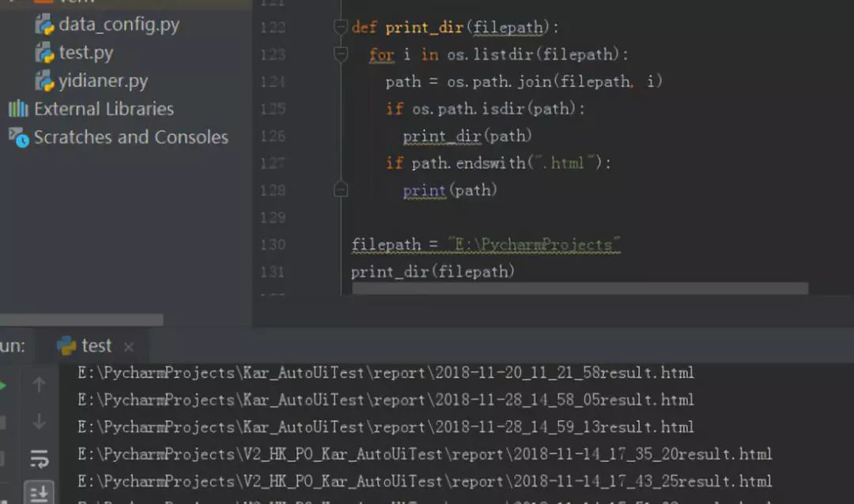Click the file icon beside data_config.py
The image size is (854, 504).
[43, 24]
